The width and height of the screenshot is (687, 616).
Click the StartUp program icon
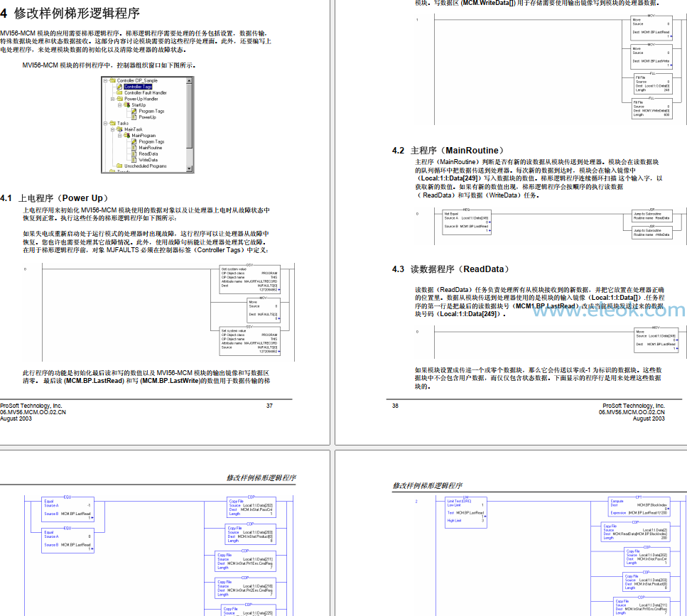(x=127, y=105)
